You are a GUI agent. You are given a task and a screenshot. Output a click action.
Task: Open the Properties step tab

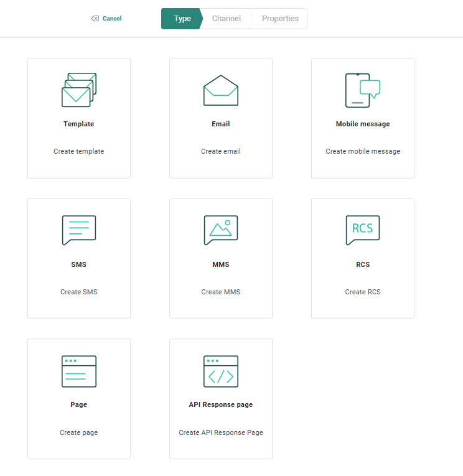point(280,19)
